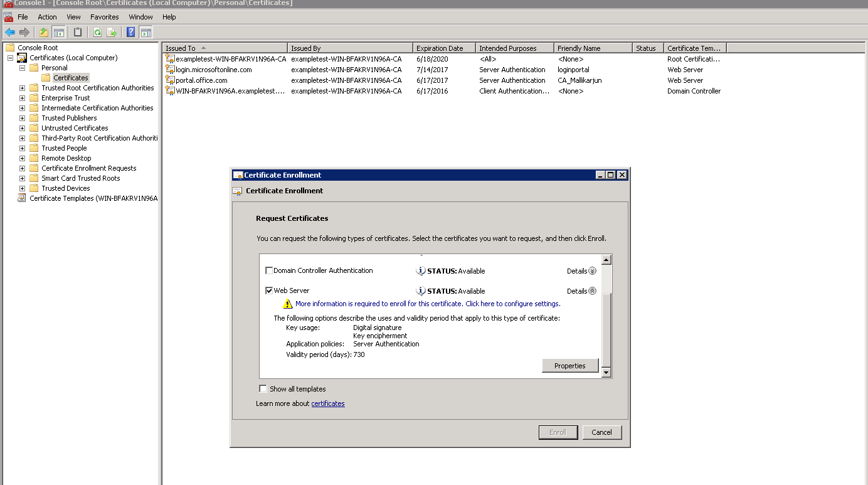Image resolution: width=868 pixels, height=485 pixels.
Task: Collapse the Personal folder tree node
Action: 22,68
